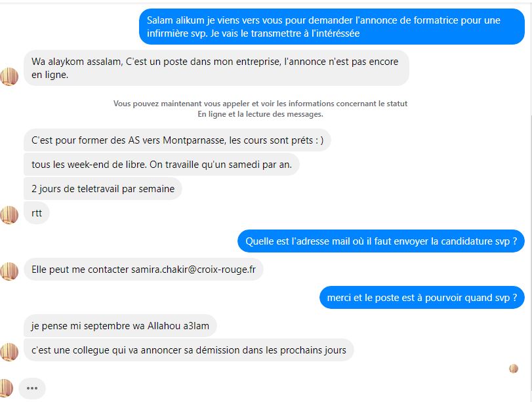Select the message mentioning Montparnasse
The width and height of the screenshot is (532, 402).
[177, 140]
